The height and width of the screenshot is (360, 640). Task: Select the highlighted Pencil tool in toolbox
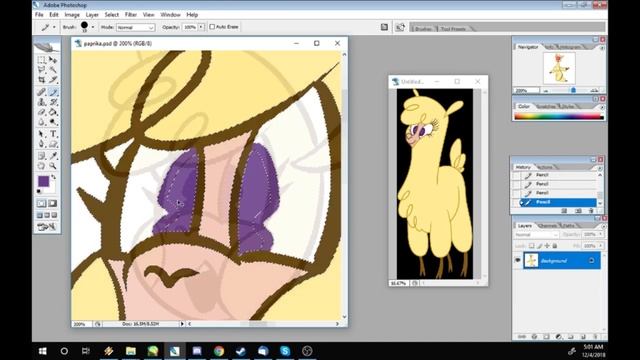pos(53,92)
